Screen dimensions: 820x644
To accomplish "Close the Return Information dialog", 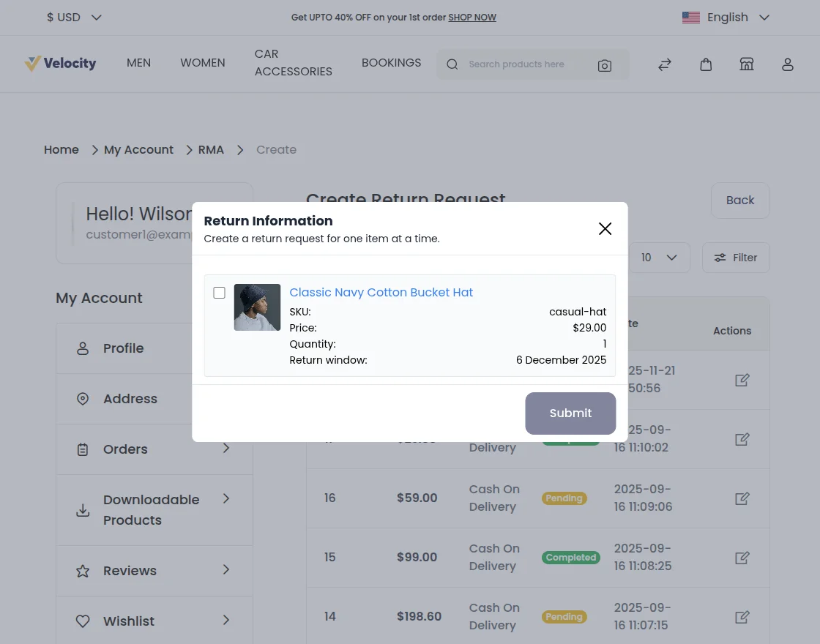I will coord(605,229).
